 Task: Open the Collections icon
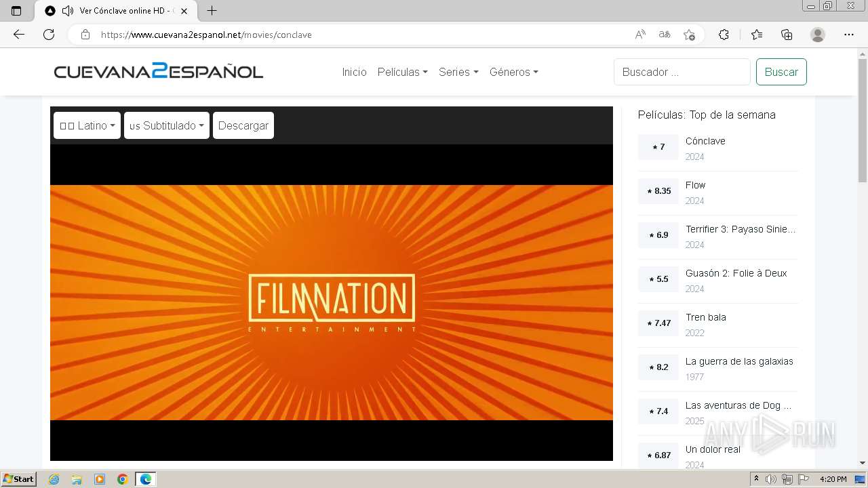click(787, 35)
